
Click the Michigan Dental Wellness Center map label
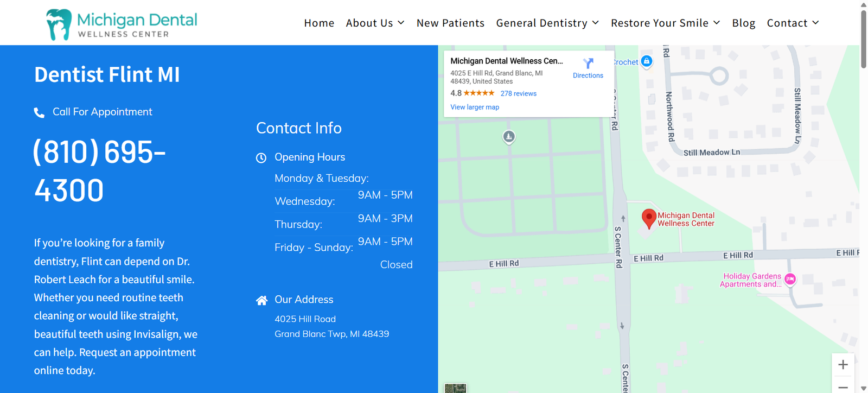coord(686,219)
